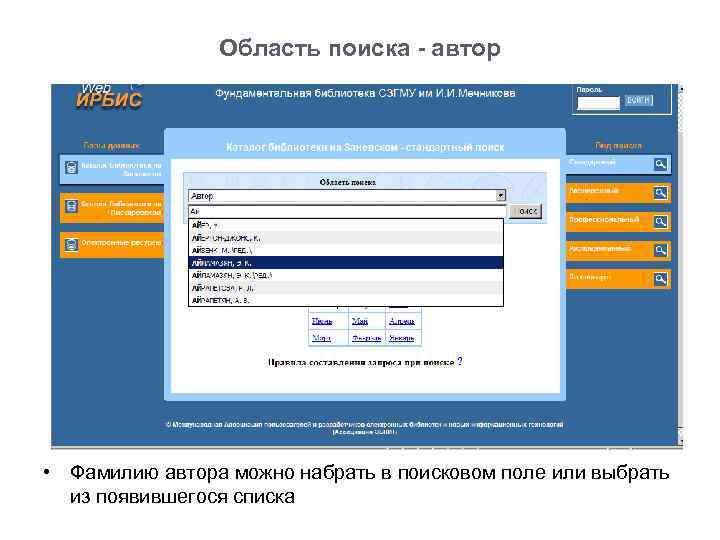Pick suggestion 'АЙРАПЕТЯН, А. В.'
This screenshot has height=540, width=720.
pyautogui.click(x=346, y=300)
